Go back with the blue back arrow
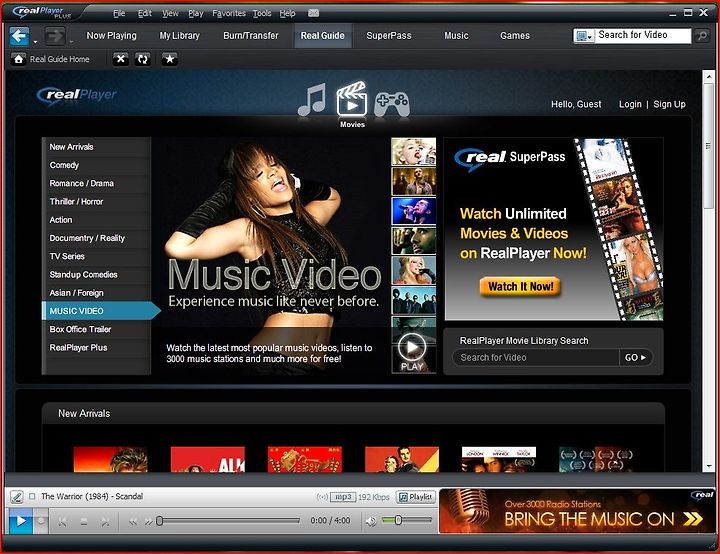 point(19,36)
